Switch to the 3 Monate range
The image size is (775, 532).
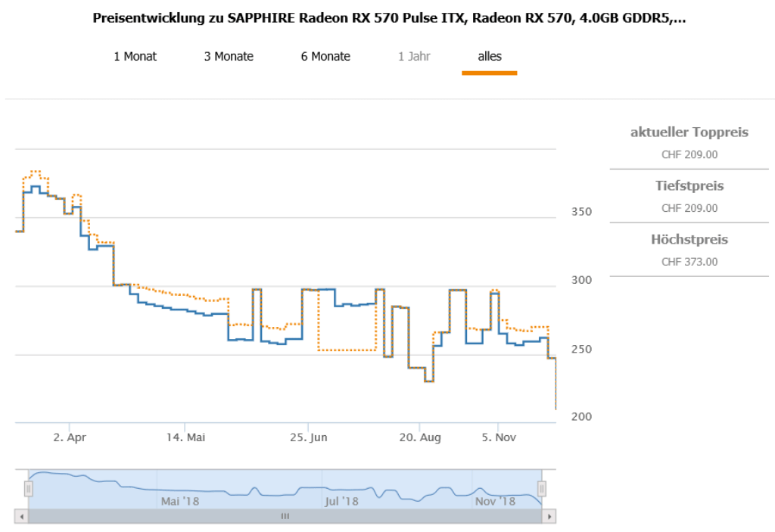pos(229,57)
